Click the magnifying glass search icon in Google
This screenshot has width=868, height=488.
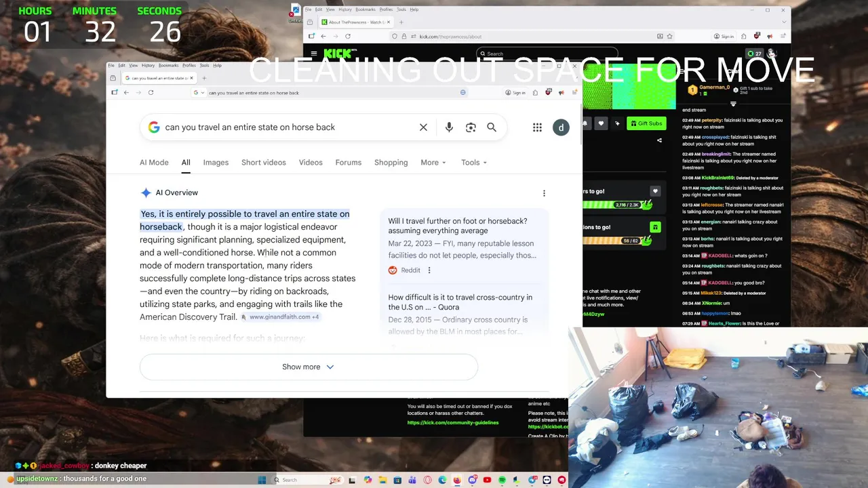pos(492,127)
